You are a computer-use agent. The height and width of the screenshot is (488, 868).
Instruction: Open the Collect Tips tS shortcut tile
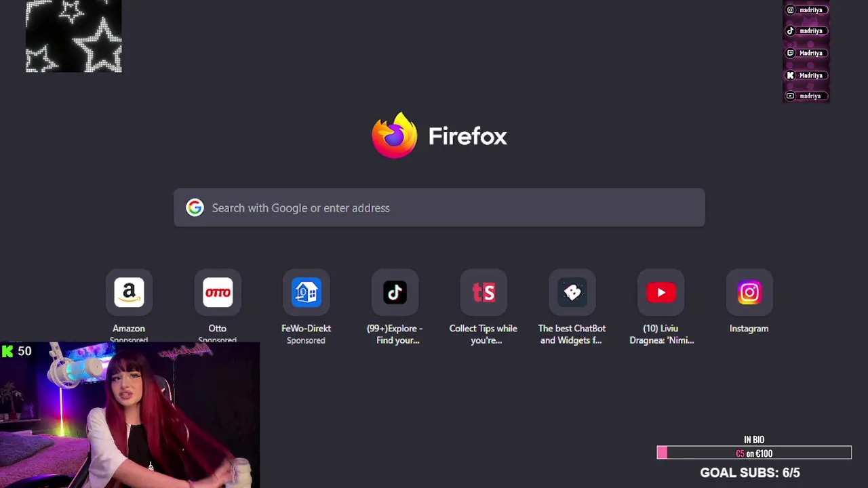484,293
